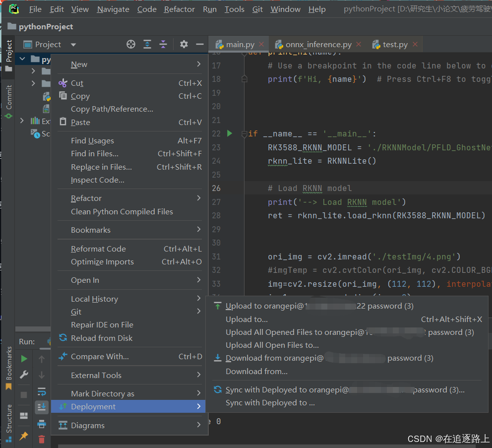The image size is (492, 448).
Task: Expand the Bookmarks submenu
Action: [x=129, y=230]
